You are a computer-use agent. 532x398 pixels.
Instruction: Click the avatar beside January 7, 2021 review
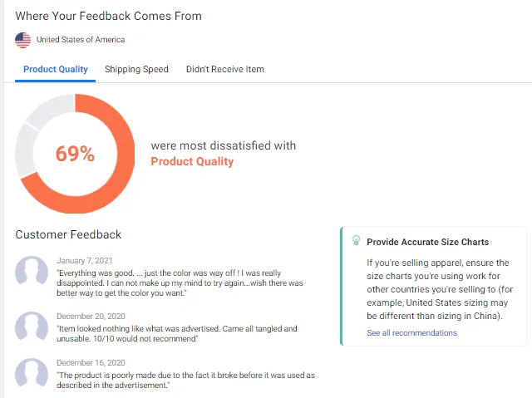(x=32, y=272)
